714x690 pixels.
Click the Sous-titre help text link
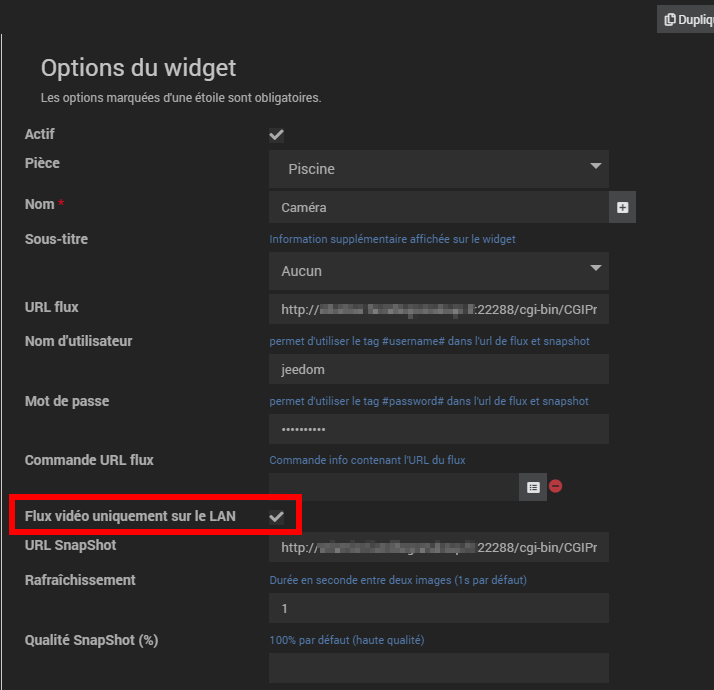tap(392, 239)
